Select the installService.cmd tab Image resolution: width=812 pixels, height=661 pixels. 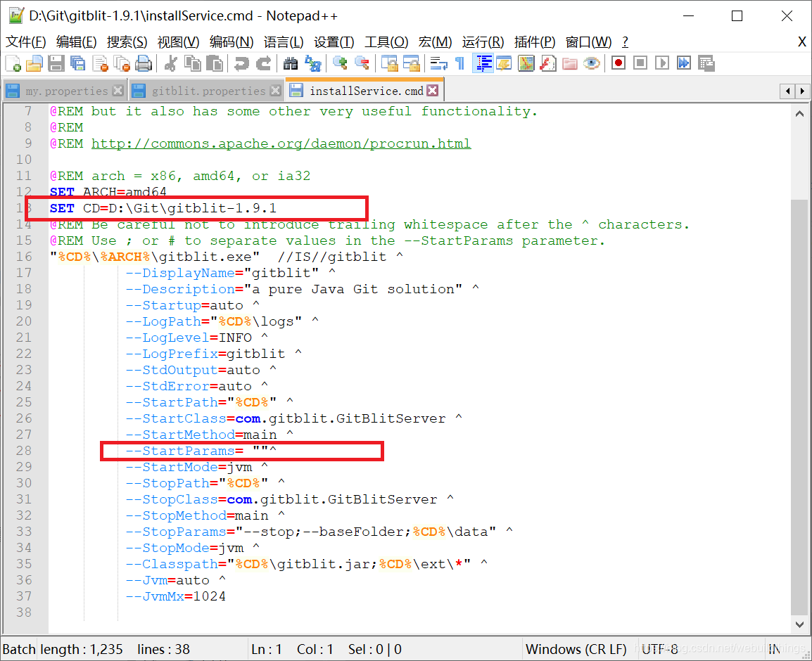coord(365,91)
